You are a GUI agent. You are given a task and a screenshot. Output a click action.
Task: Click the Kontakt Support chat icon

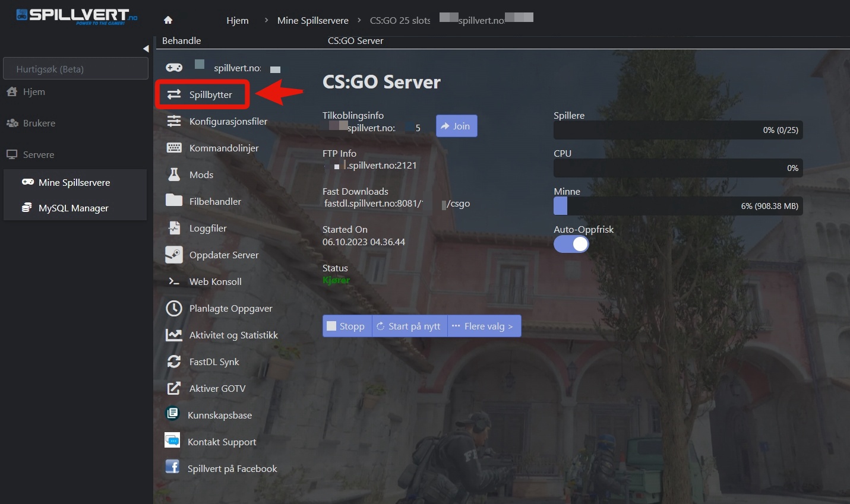[x=172, y=440]
